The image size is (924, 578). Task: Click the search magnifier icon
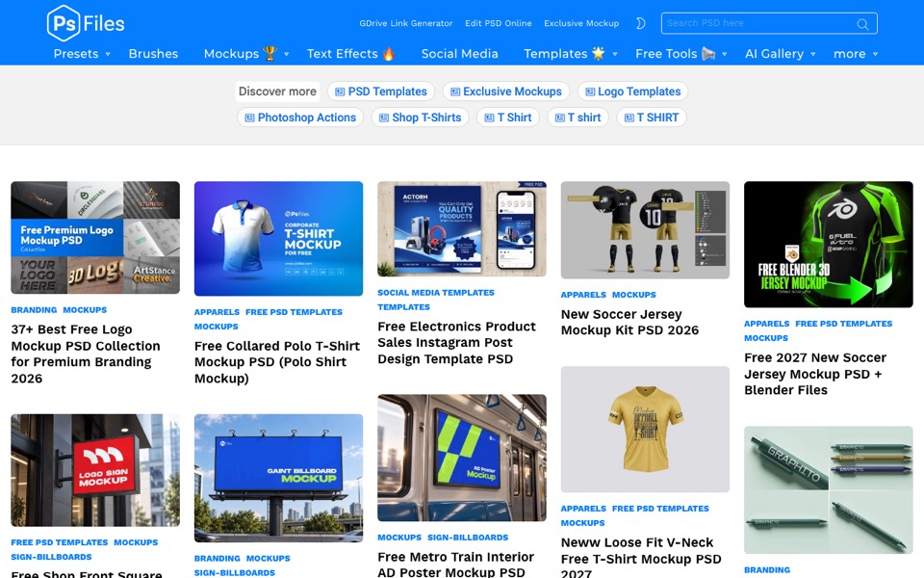[862, 24]
